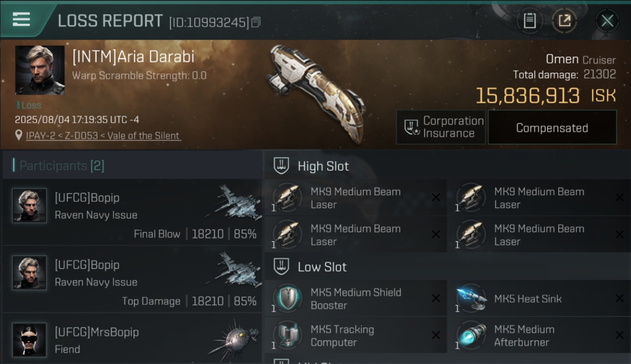Click the X beside MK5 Tracking Computer
The image size is (631, 364).
coord(436,335)
